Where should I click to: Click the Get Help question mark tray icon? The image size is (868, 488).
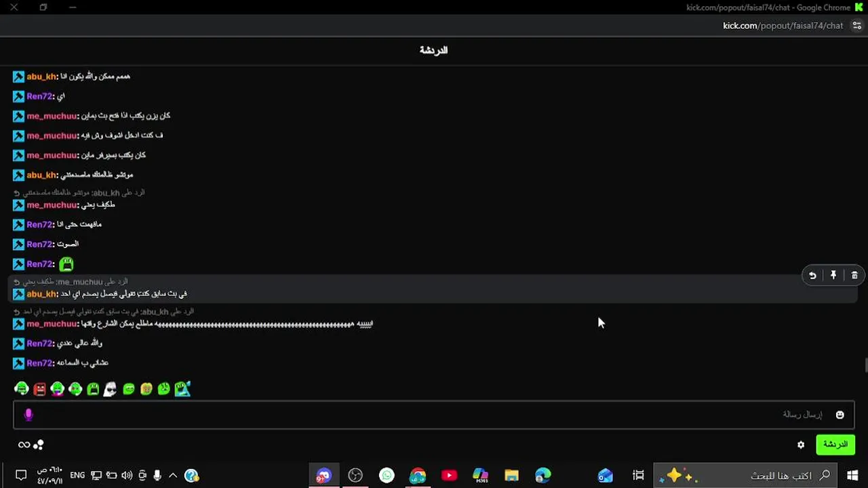(191, 475)
